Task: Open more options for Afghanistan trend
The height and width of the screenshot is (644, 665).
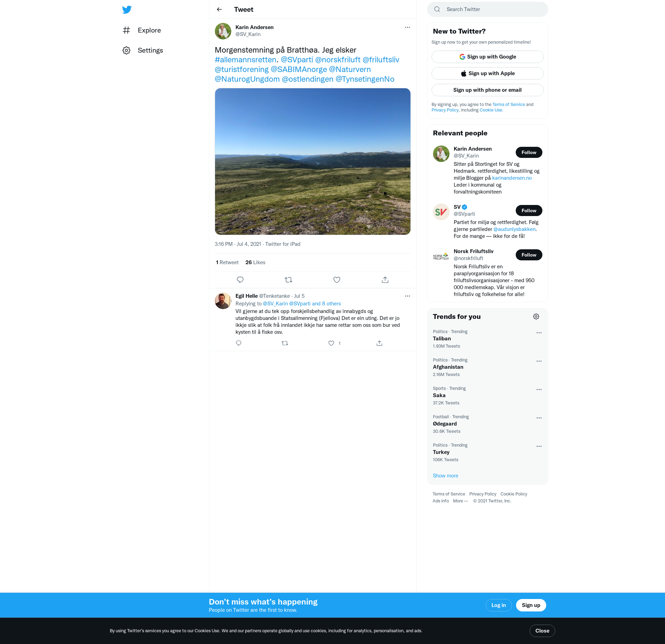Action: click(539, 361)
